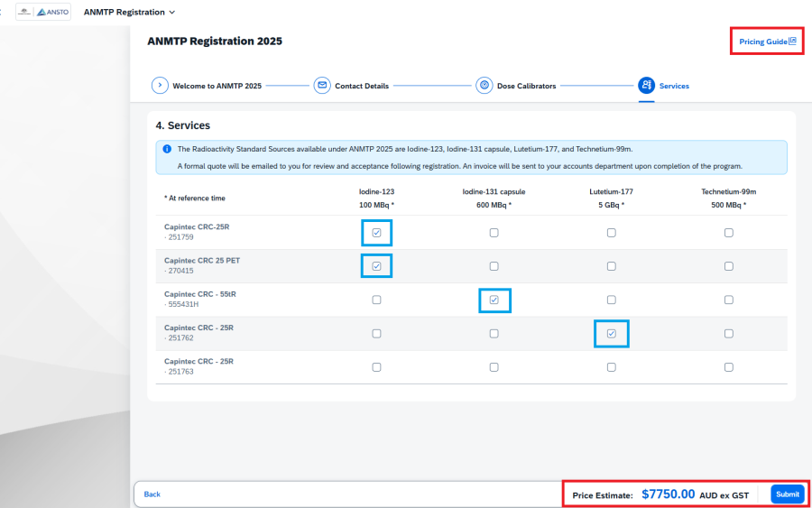The image size is (812, 508).
Task: Uncheck Lutetium-177 for CRC-25R serial 251762
Action: [611, 334]
